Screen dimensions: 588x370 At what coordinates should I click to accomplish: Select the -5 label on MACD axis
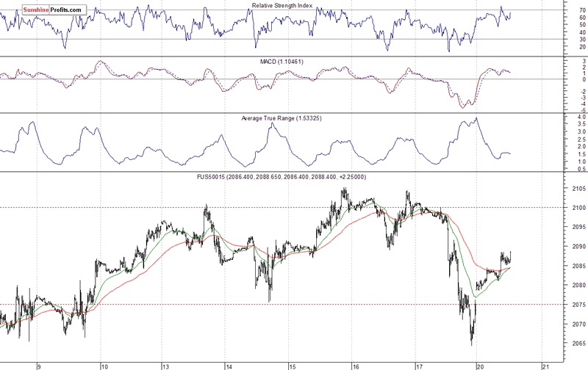[x=573, y=111]
